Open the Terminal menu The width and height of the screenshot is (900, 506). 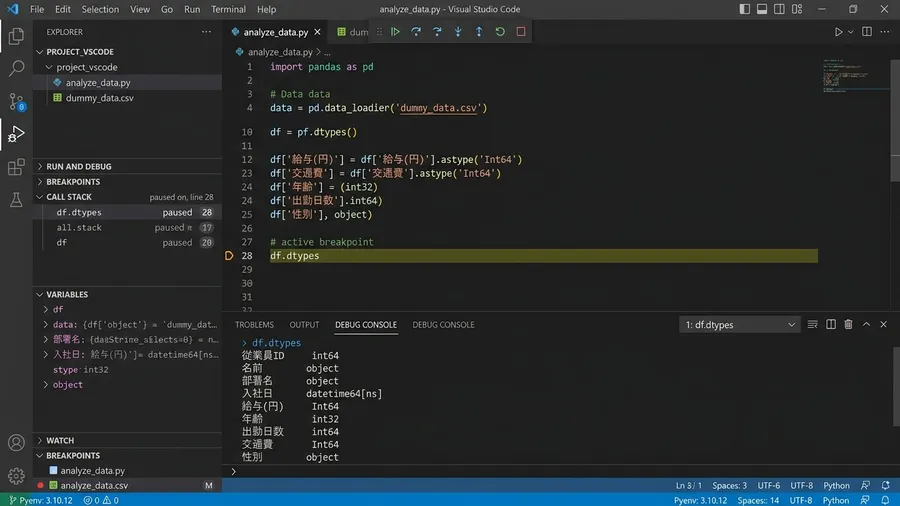228,9
